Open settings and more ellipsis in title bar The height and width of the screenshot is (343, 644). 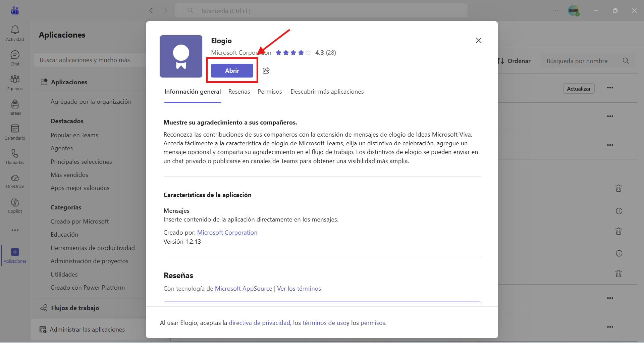(555, 11)
